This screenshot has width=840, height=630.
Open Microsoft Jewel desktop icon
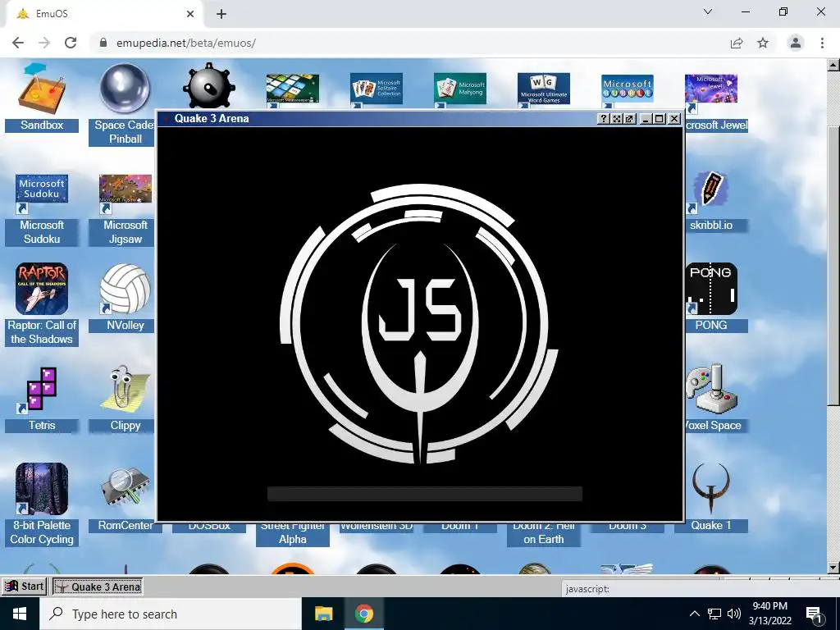pos(711,89)
